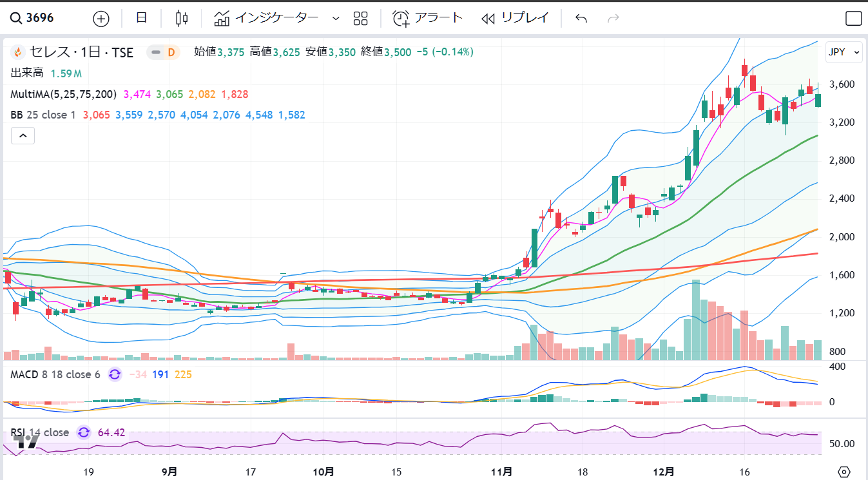Click the 800 price axis label
Screen dimensions: 868x480
tap(838, 352)
